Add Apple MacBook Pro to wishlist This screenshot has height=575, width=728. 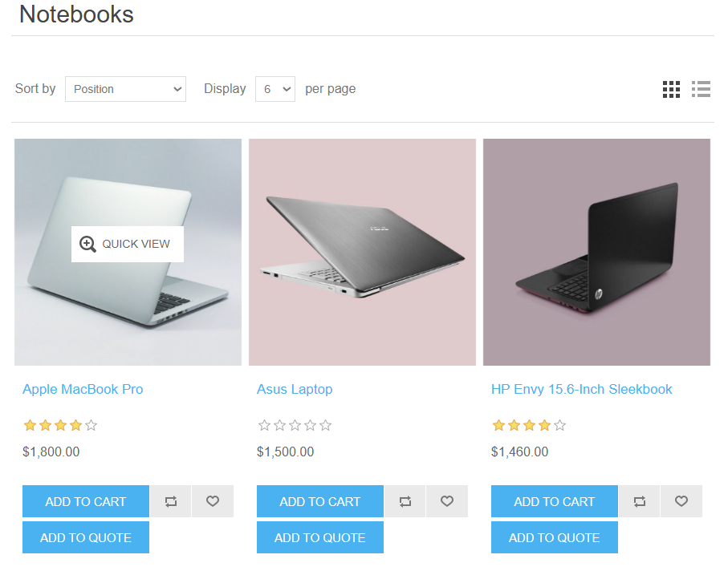pos(213,501)
